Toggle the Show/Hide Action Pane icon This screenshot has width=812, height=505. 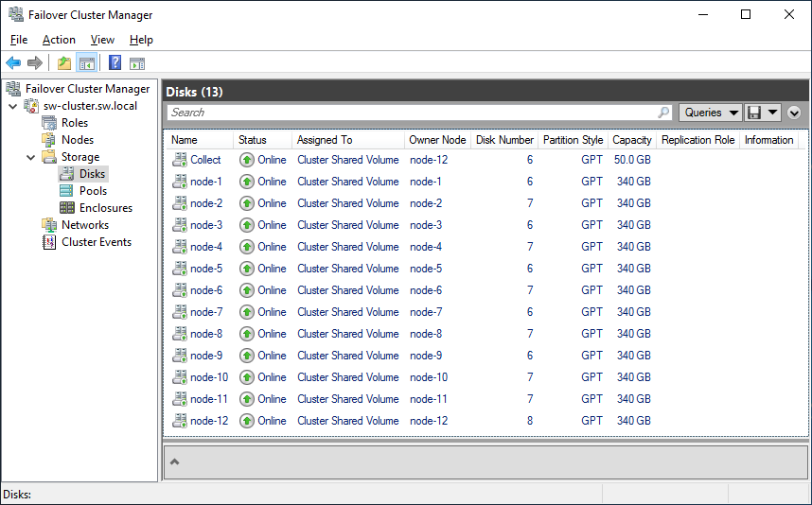[x=137, y=63]
